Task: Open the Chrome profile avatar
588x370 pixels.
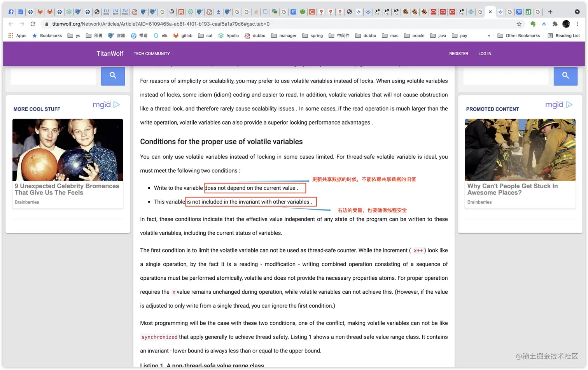Action: 566,24
